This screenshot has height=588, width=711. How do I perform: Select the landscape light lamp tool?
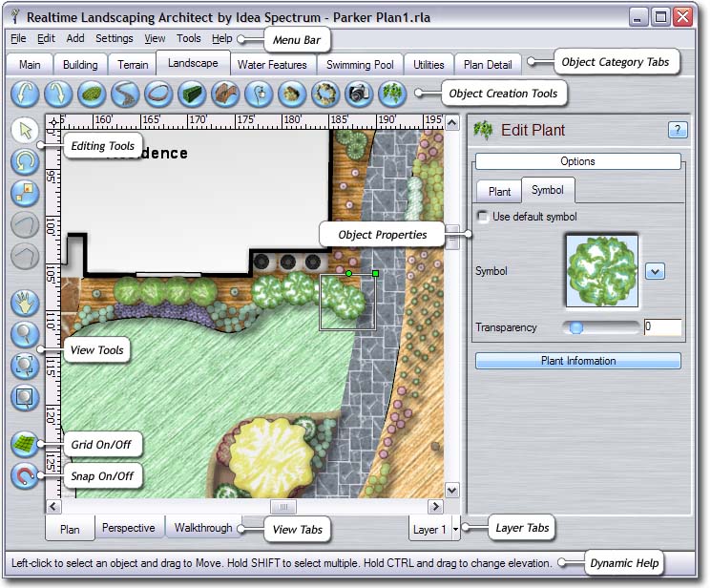(259, 94)
